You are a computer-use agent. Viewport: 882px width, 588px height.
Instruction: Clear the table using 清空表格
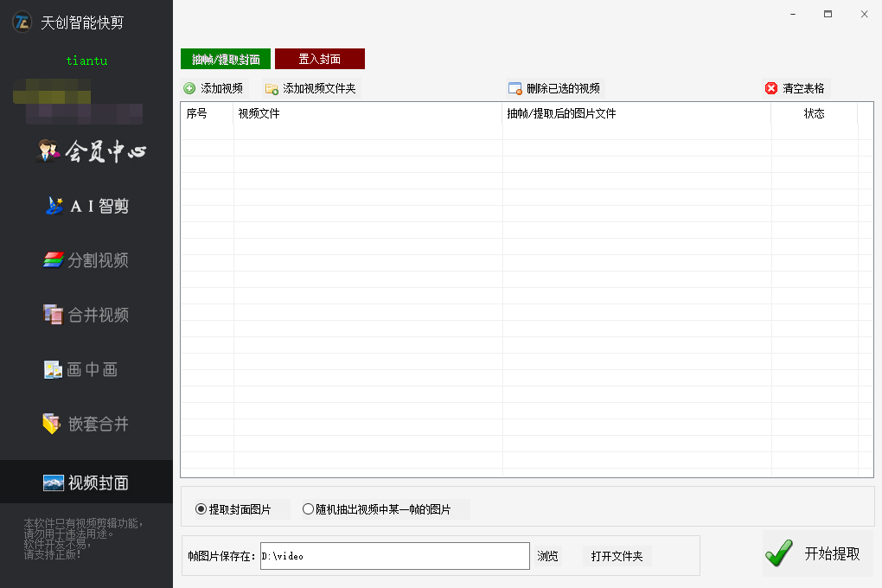(x=795, y=88)
